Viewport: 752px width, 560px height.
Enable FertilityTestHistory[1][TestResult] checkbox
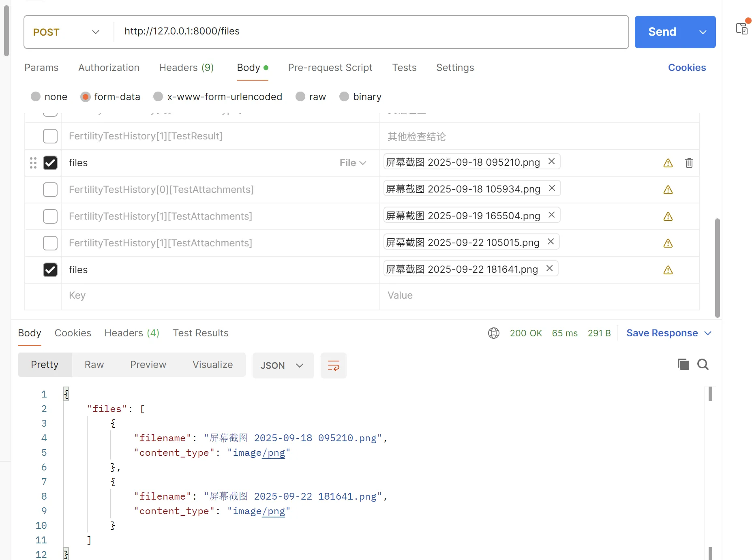point(50,136)
